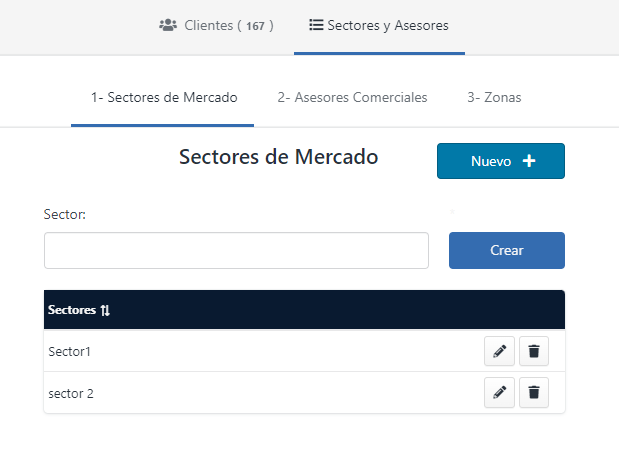The image size is (620, 451).
Task: Click the people icon beside Clientes
Action: 168,25
